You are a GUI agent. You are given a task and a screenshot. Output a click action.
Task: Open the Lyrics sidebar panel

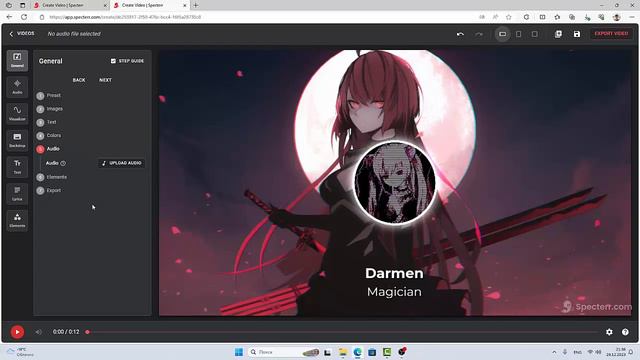pyautogui.click(x=17, y=193)
